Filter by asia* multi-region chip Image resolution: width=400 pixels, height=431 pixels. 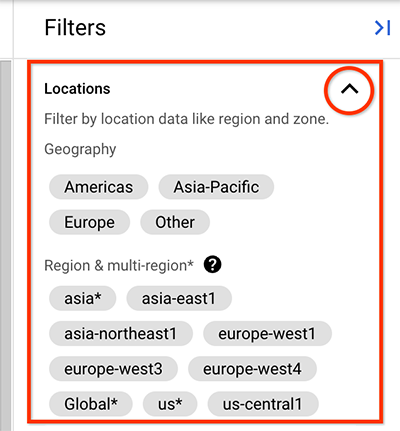click(x=83, y=298)
